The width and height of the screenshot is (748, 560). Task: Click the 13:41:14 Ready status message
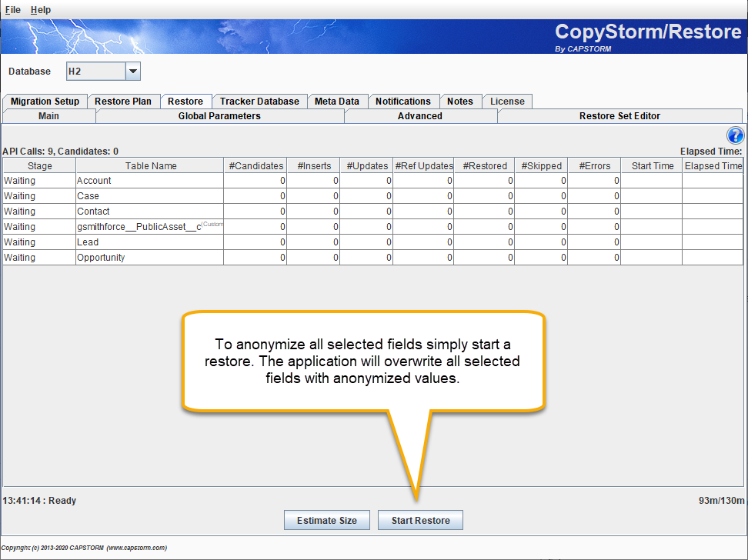[x=39, y=500]
